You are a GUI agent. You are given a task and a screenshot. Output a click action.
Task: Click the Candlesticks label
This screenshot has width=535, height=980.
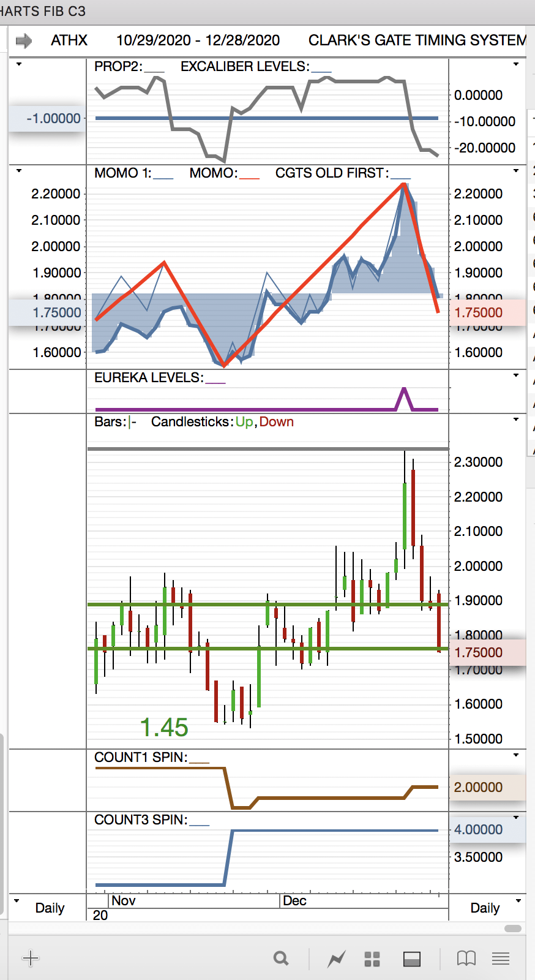(x=192, y=422)
